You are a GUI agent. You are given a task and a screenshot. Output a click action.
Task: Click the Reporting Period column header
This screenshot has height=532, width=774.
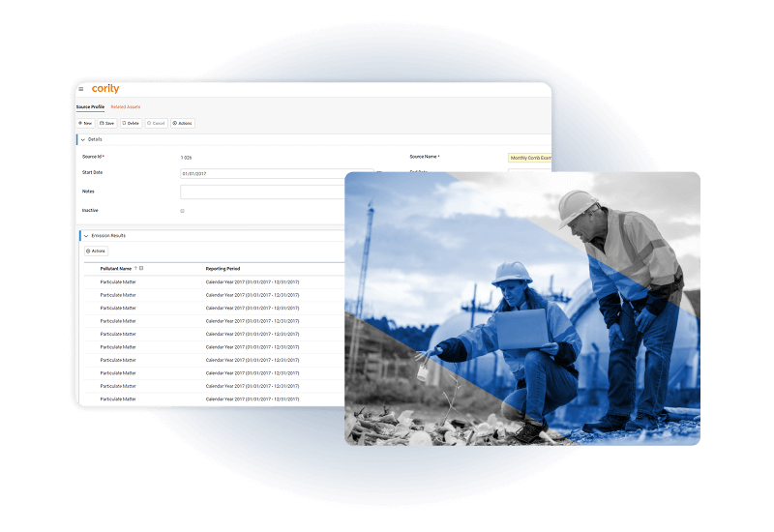click(x=223, y=268)
